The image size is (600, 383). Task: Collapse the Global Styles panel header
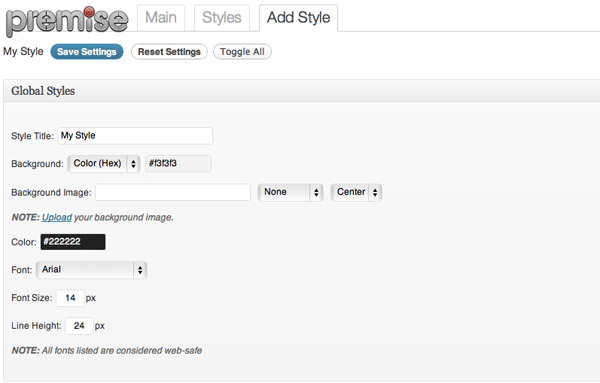pyautogui.click(x=302, y=91)
